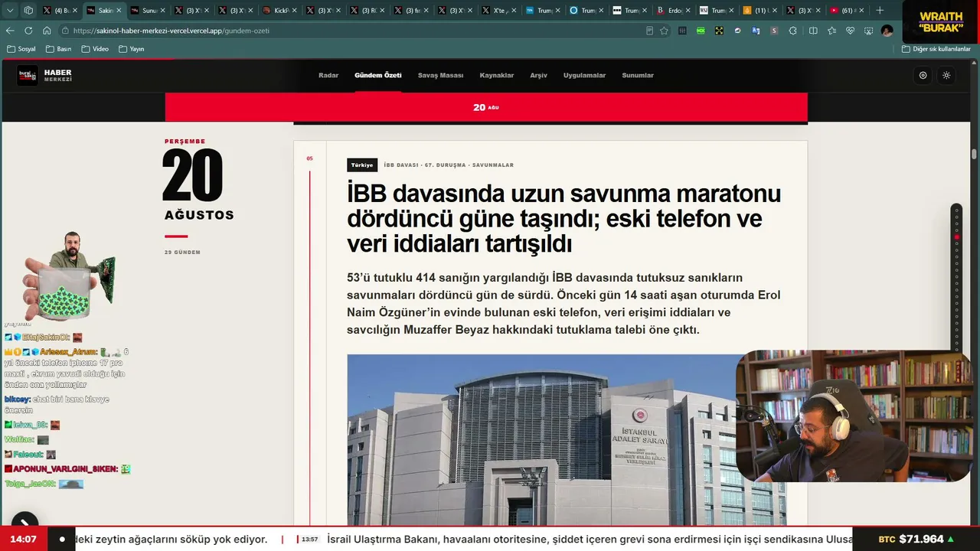Viewport: 980px width, 551px height.
Task: Open the Uygulamalar navigation item
Action: [584, 75]
